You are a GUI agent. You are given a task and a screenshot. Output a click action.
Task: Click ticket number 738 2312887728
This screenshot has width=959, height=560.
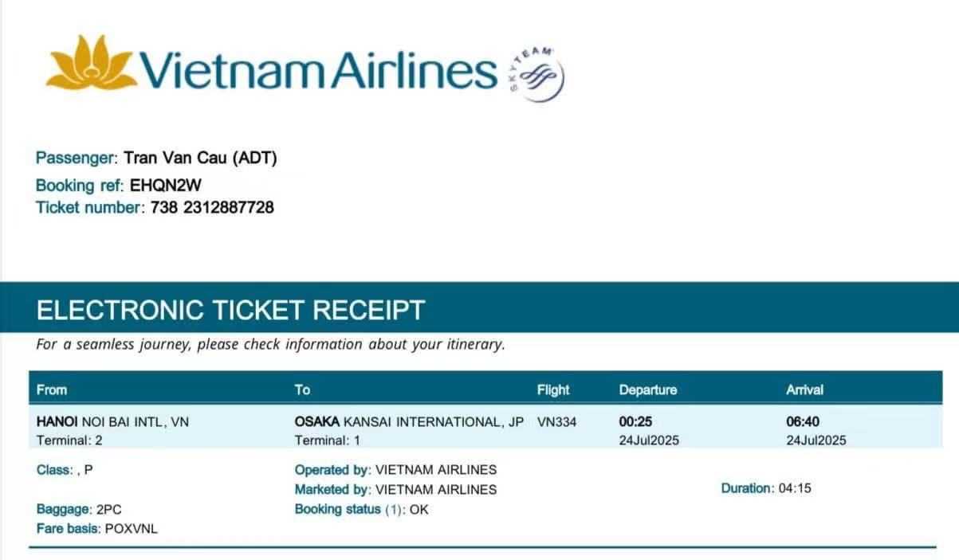212,208
